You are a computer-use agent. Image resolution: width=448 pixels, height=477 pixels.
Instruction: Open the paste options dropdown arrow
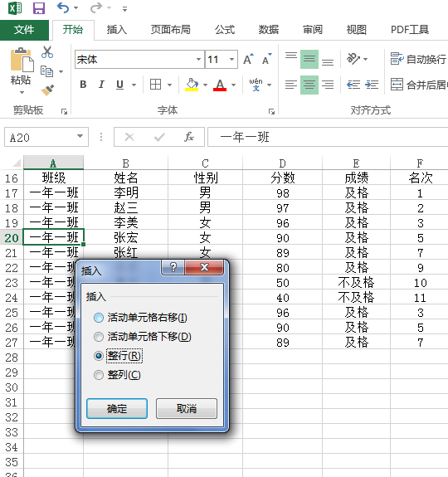(22, 92)
